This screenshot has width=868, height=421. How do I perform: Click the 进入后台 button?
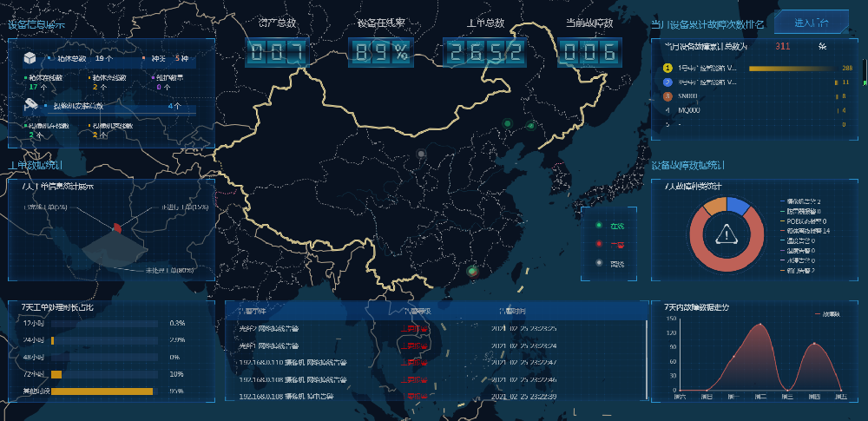tap(811, 22)
